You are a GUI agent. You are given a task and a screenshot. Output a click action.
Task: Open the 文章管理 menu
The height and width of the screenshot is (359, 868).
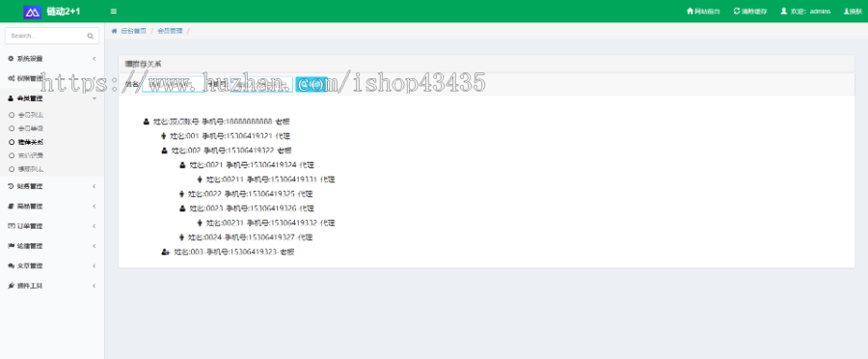29,266
